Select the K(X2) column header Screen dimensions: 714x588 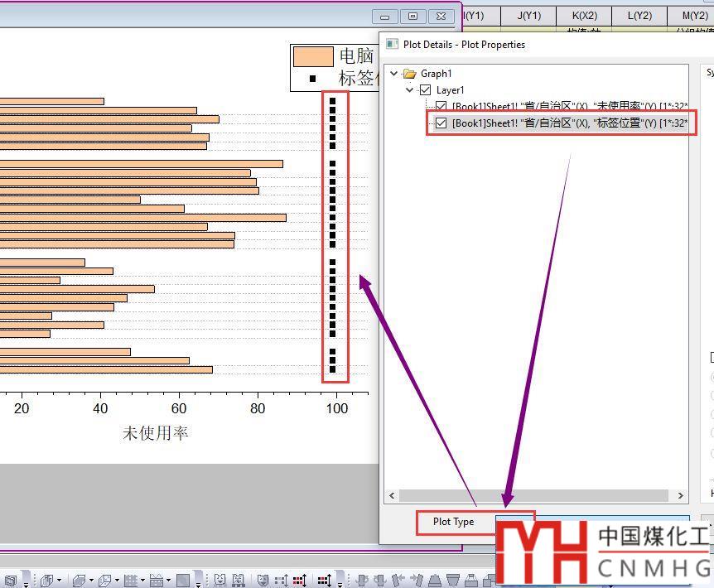click(x=584, y=15)
